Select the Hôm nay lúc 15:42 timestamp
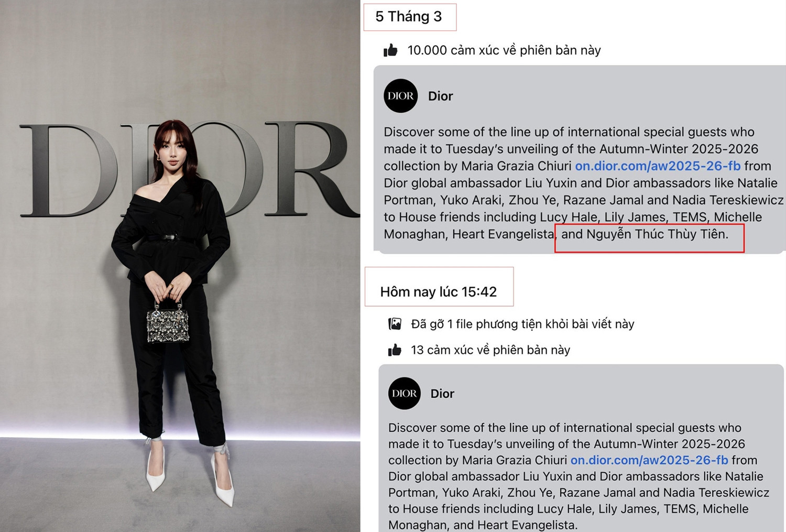786x532 pixels. tap(439, 292)
